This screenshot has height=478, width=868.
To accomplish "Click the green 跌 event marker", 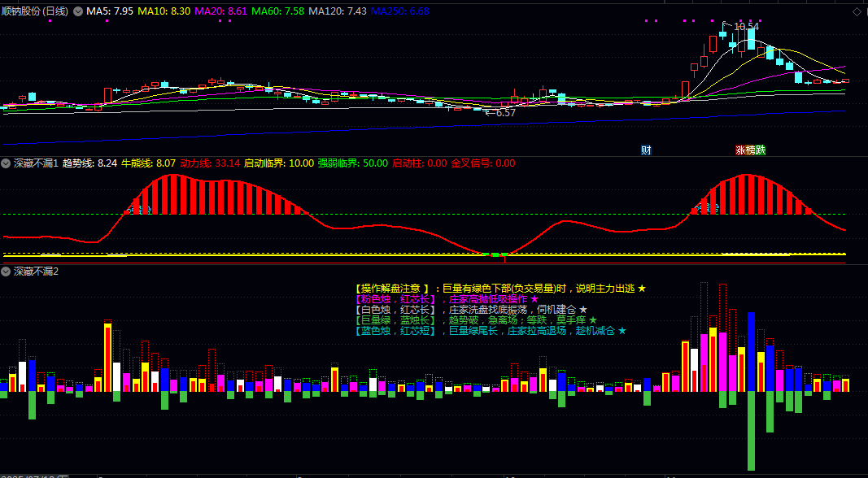I will click(761, 150).
